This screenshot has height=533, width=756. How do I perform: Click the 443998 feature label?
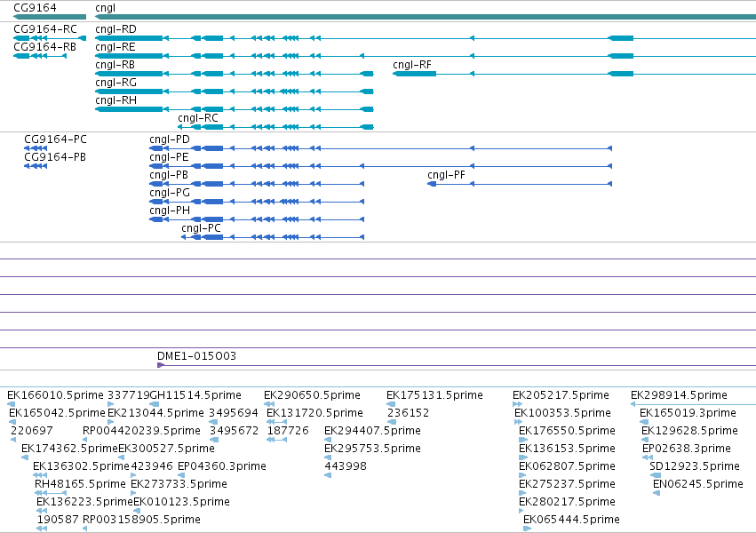tap(346, 466)
